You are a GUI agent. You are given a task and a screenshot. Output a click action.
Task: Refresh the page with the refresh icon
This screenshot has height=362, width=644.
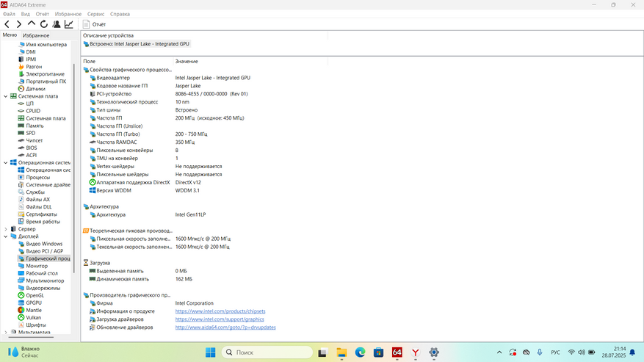(43, 24)
